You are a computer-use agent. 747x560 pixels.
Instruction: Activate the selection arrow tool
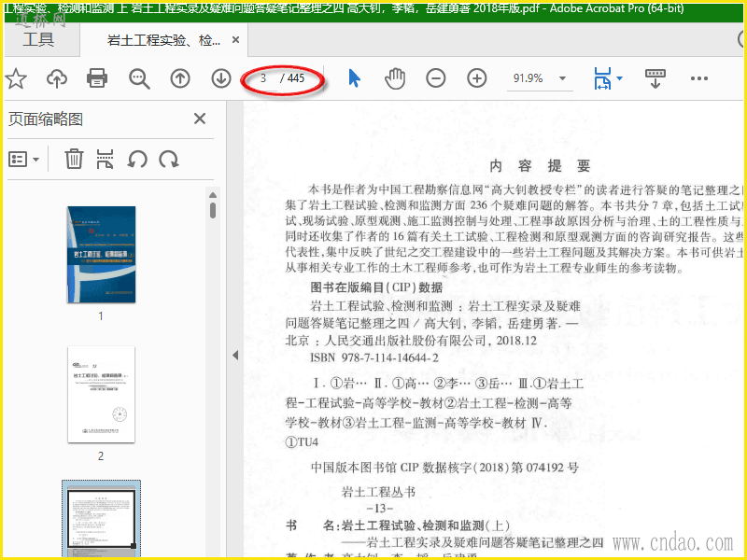(x=354, y=78)
